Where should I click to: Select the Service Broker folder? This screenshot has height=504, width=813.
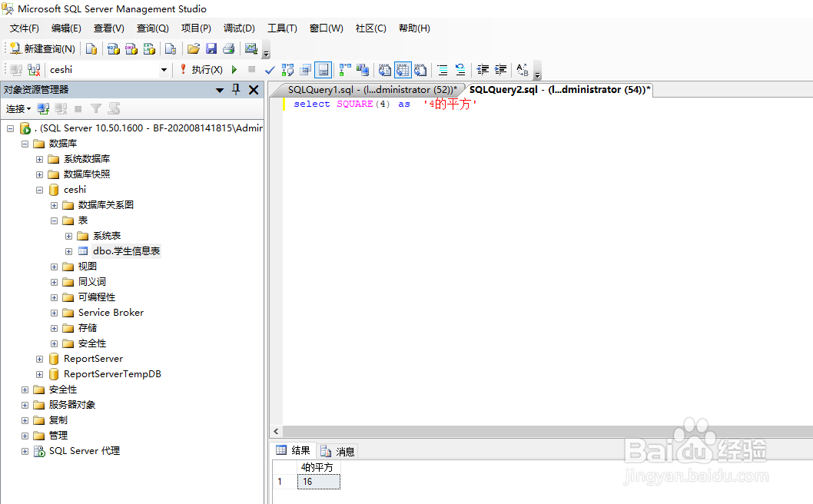(x=111, y=313)
